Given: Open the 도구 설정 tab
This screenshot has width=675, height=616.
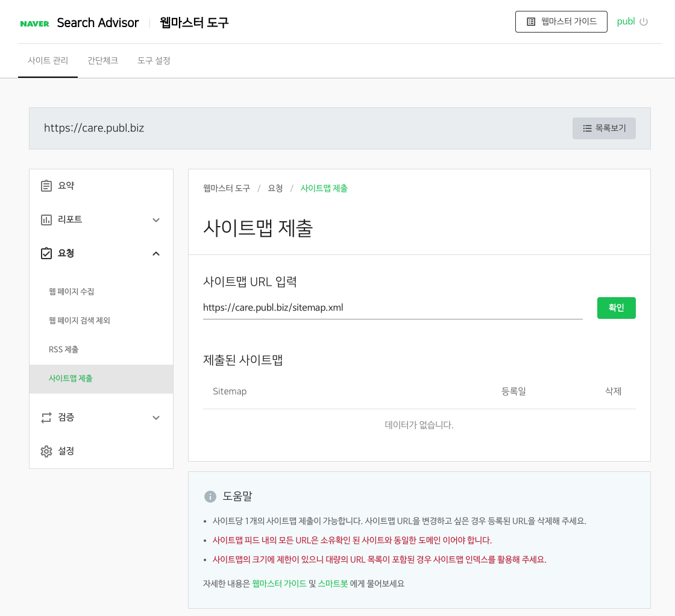Looking at the screenshot, I should (153, 61).
